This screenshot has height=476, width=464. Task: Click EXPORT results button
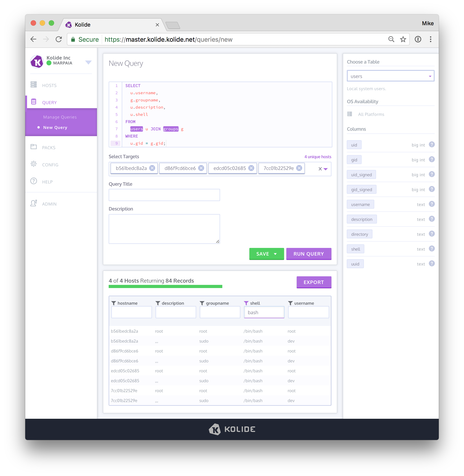coord(314,282)
